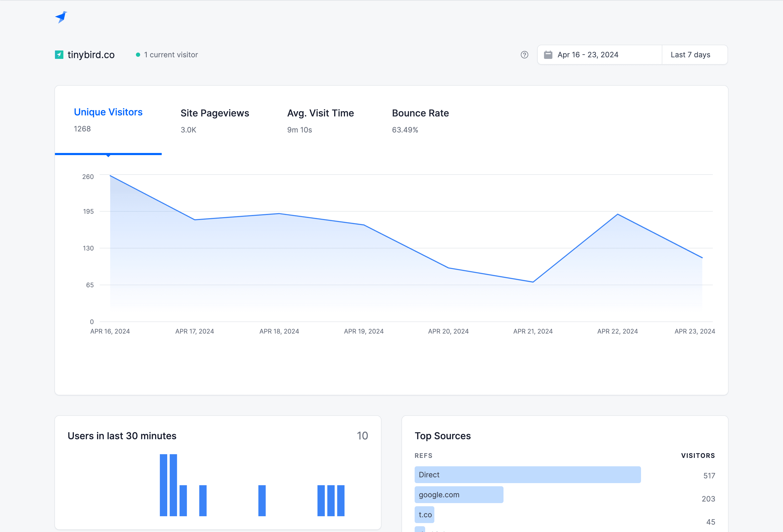The image size is (783, 532).
Task: Click the APR 18, 2024 axis label
Action: coord(279,331)
